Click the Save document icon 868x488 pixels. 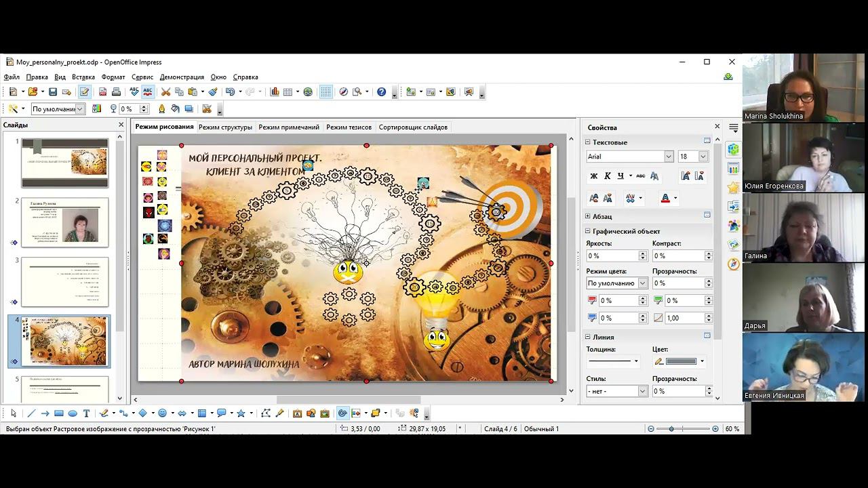coord(52,92)
